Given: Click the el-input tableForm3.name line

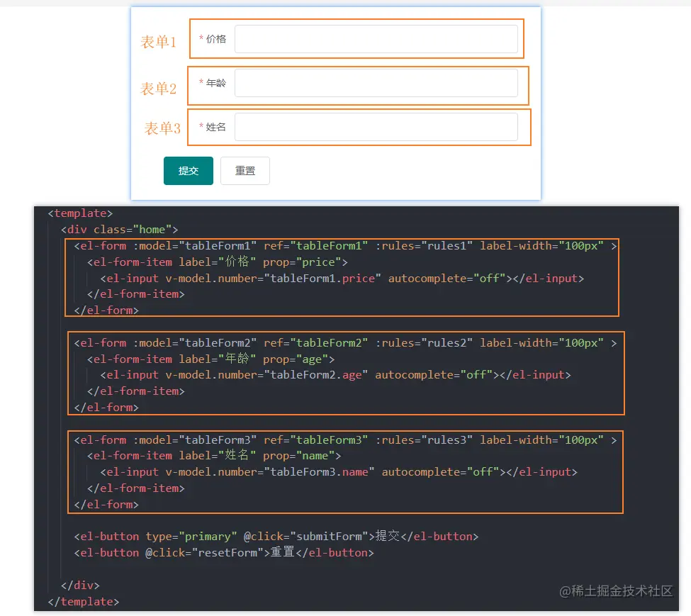Looking at the screenshot, I should [339, 472].
